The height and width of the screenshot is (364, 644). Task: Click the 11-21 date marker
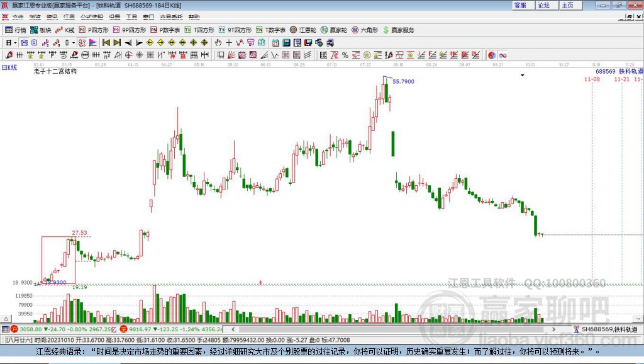[622, 79]
